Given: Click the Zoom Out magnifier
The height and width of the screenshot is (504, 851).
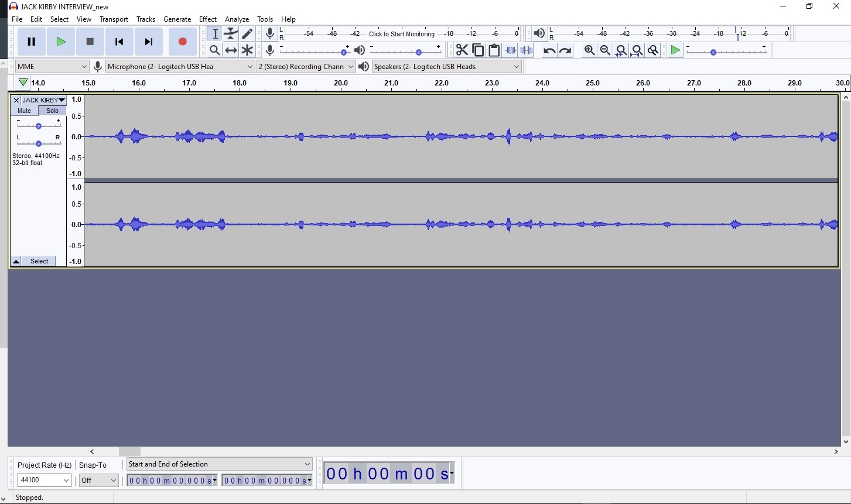Looking at the screenshot, I should pyautogui.click(x=605, y=50).
